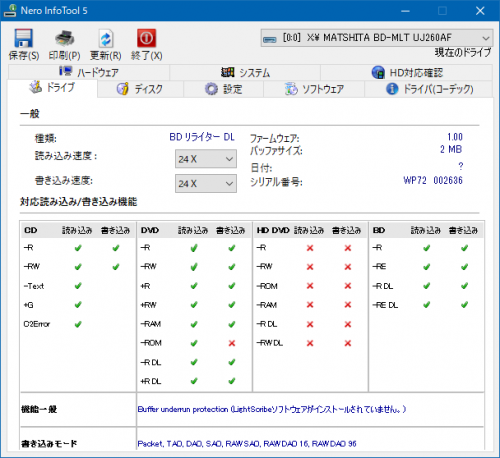500x458 pixels.
Task: Click the CD column header
Action: 31,230
